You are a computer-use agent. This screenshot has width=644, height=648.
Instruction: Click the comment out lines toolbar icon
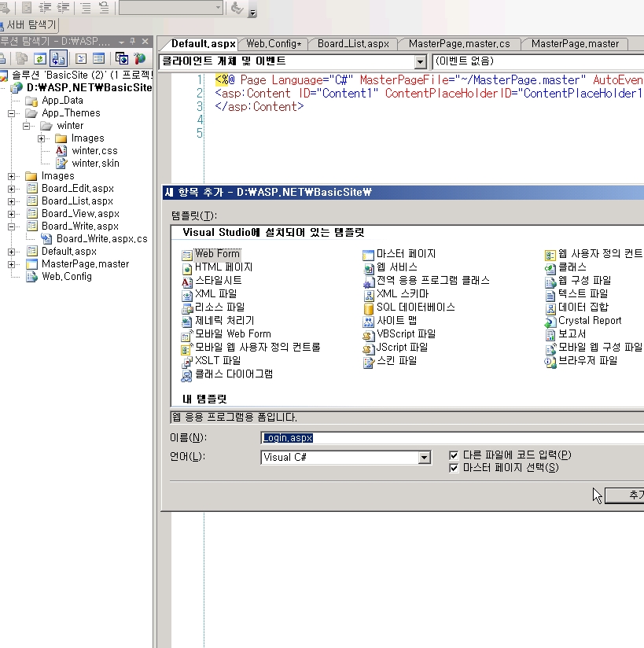pos(86,7)
